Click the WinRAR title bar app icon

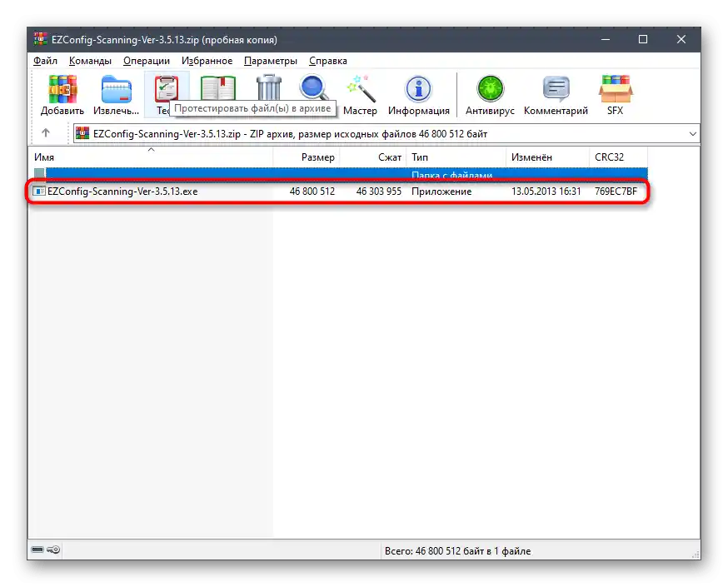(40, 39)
